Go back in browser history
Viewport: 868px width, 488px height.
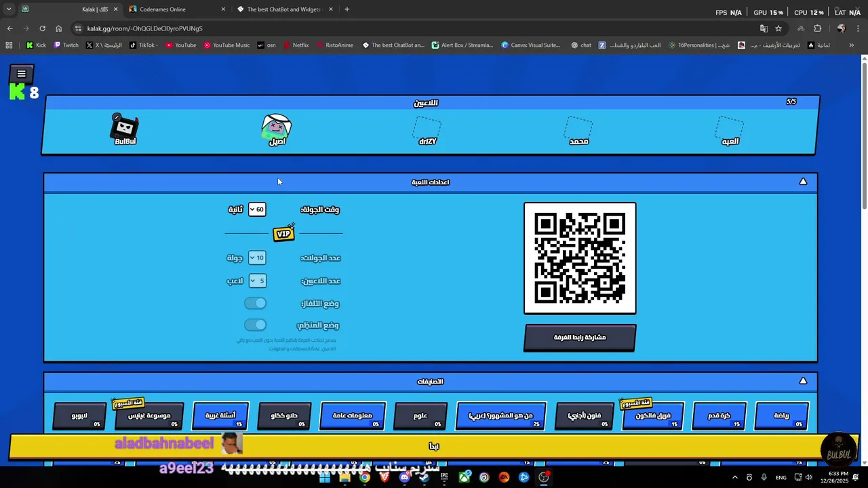9,28
